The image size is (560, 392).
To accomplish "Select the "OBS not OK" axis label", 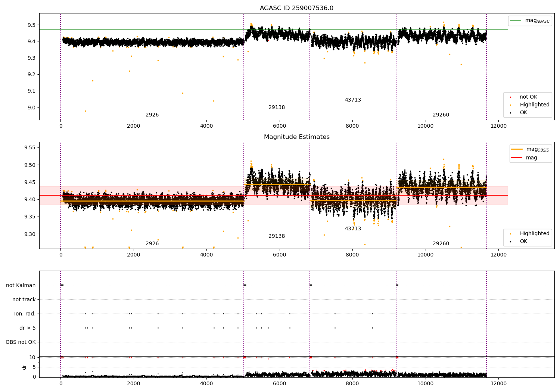I will [x=21, y=342].
